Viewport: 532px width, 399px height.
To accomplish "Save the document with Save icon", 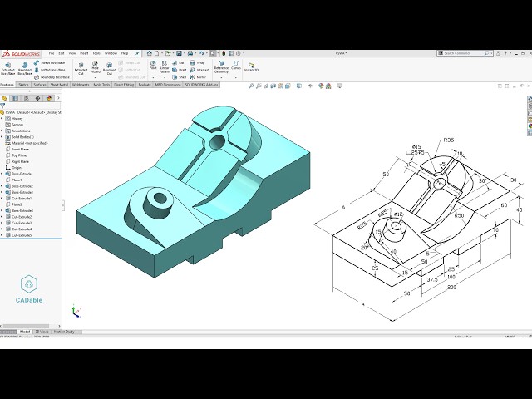I will [x=179, y=53].
